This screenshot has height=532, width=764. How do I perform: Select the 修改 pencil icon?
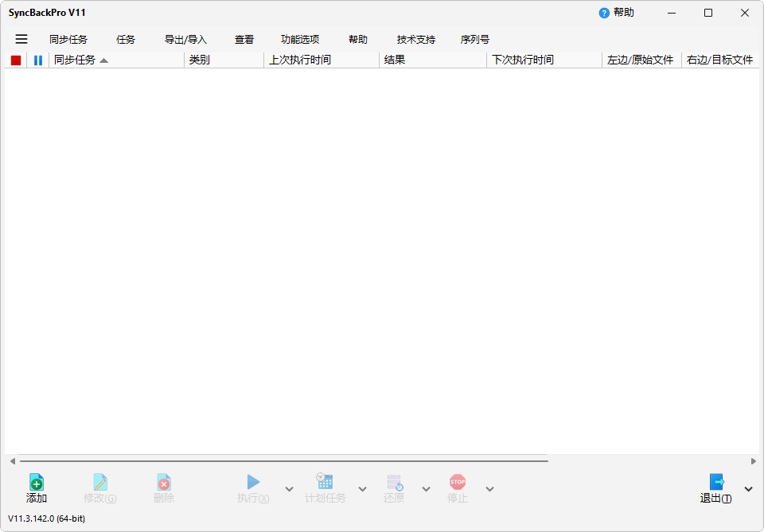tap(100, 483)
